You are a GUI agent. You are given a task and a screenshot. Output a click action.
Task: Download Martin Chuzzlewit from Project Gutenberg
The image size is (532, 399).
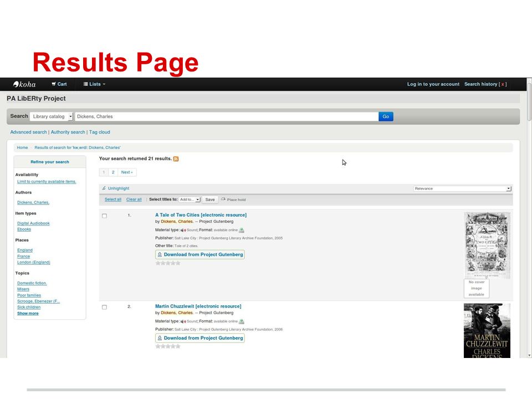point(200,338)
